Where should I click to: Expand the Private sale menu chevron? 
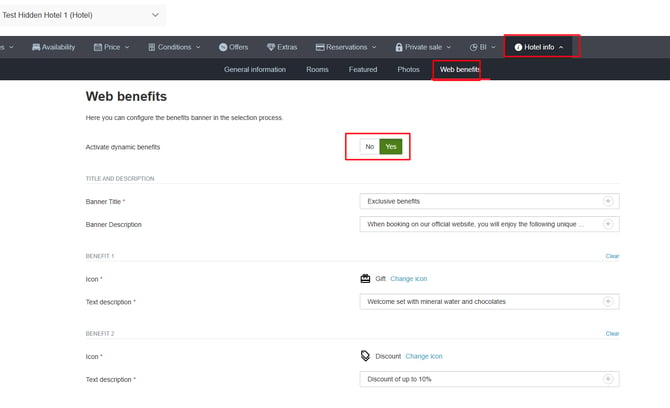[449, 47]
